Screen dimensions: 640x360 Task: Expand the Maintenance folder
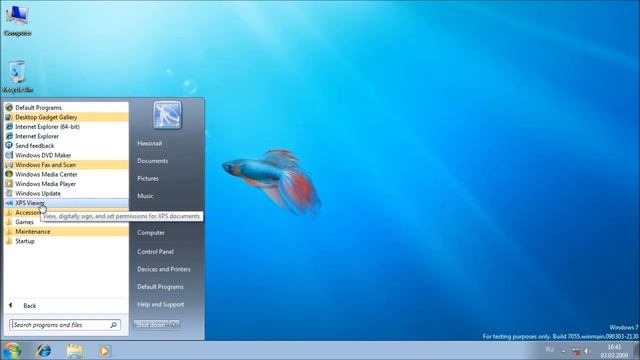coord(66,231)
